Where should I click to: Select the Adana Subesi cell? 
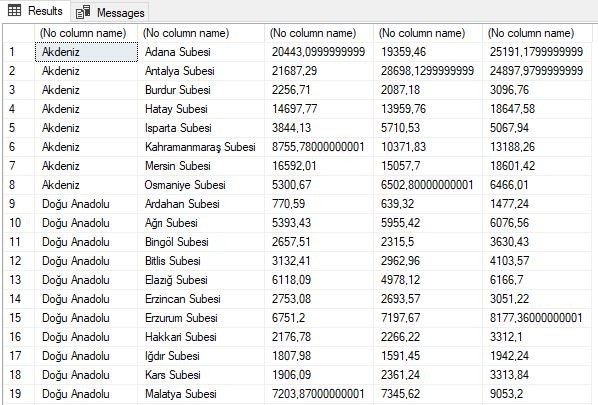[201, 52]
